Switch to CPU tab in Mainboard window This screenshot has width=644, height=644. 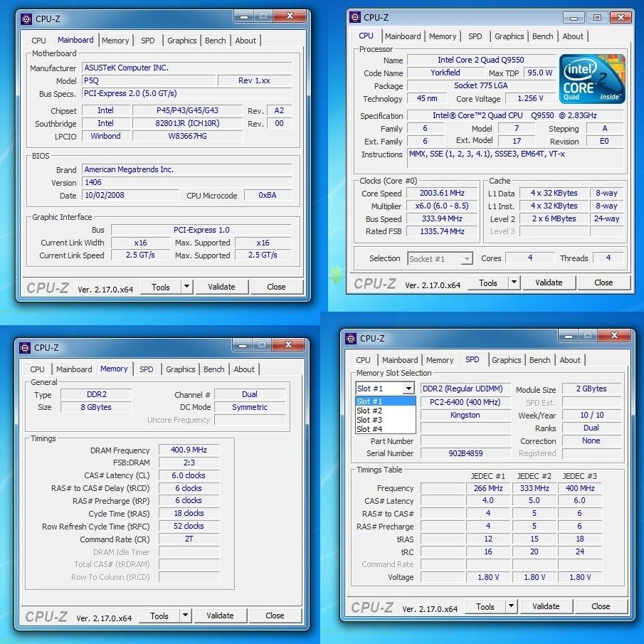click(38, 41)
